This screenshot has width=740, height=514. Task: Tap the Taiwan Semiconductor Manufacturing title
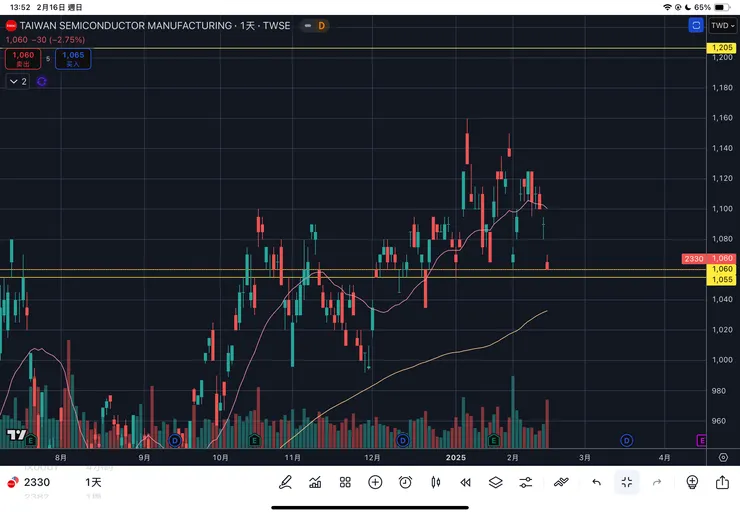click(126, 25)
